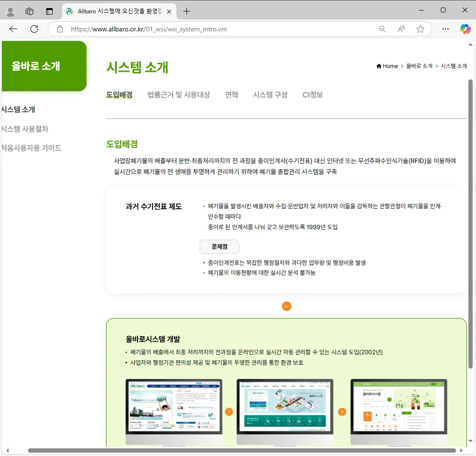Image resolution: width=476 pixels, height=456 pixels.
Task: Click the Home icon in the breadcrumb
Action: (x=380, y=66)
